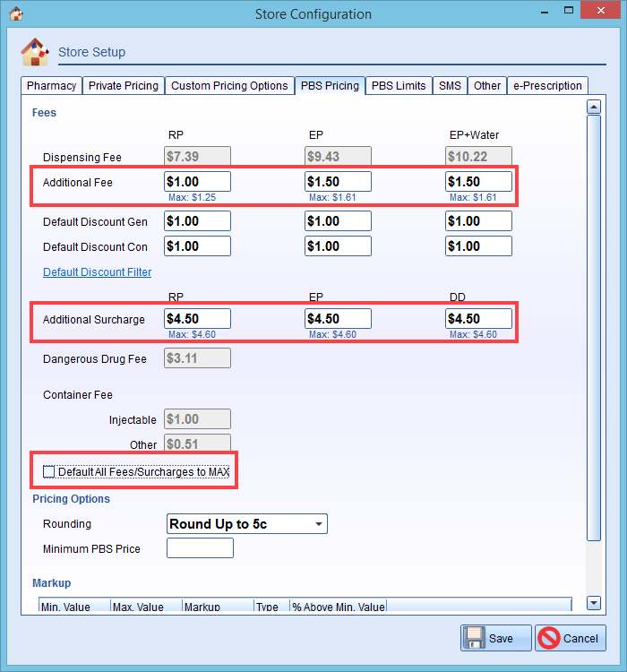Click the Markup section heading
The image size is (627, 672).
tap(51, 583)
